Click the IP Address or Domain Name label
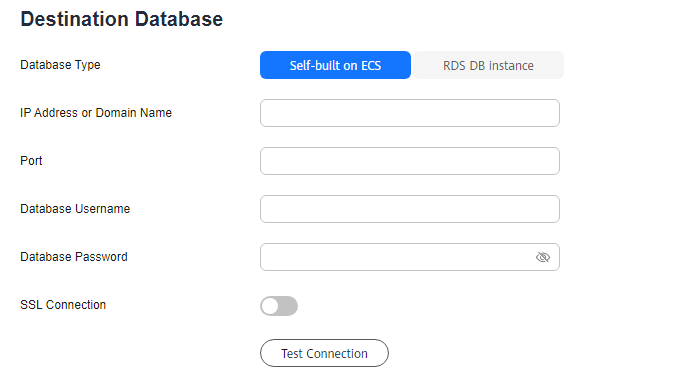Viewport: 690px width, 381px height. [x=96, y=113]
